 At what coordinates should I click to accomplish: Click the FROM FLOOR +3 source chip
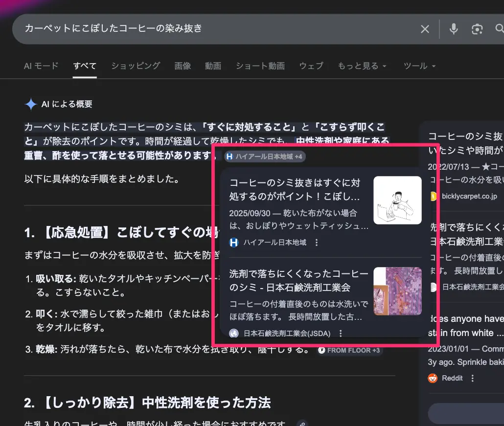coord(349,350)
